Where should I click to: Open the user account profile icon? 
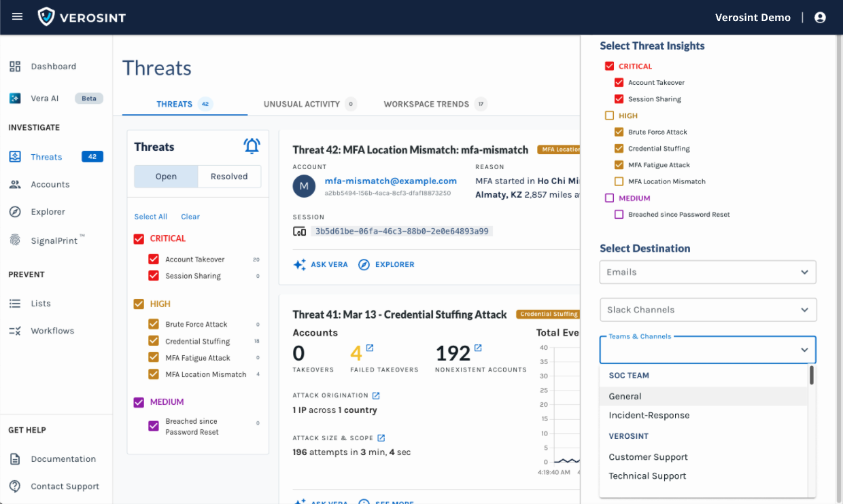click(820, 18)
